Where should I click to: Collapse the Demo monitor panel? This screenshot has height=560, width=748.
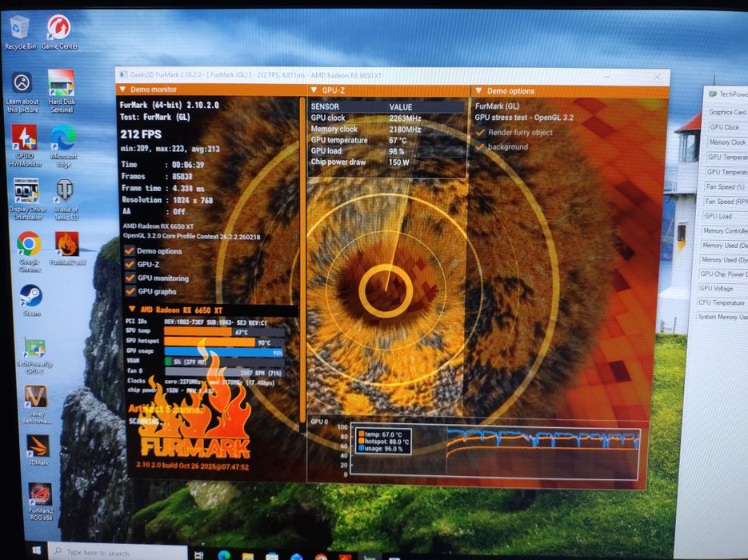[x=122, y=89]
